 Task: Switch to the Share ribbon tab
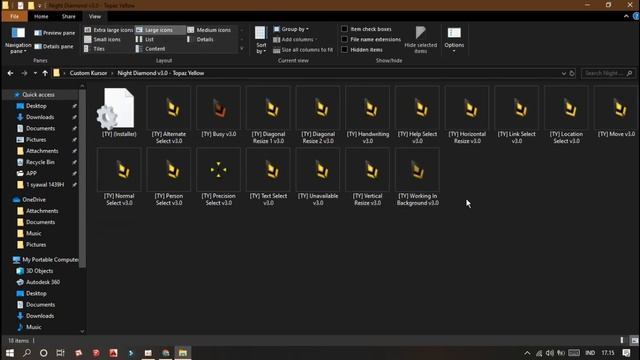(x=69, y=16)
